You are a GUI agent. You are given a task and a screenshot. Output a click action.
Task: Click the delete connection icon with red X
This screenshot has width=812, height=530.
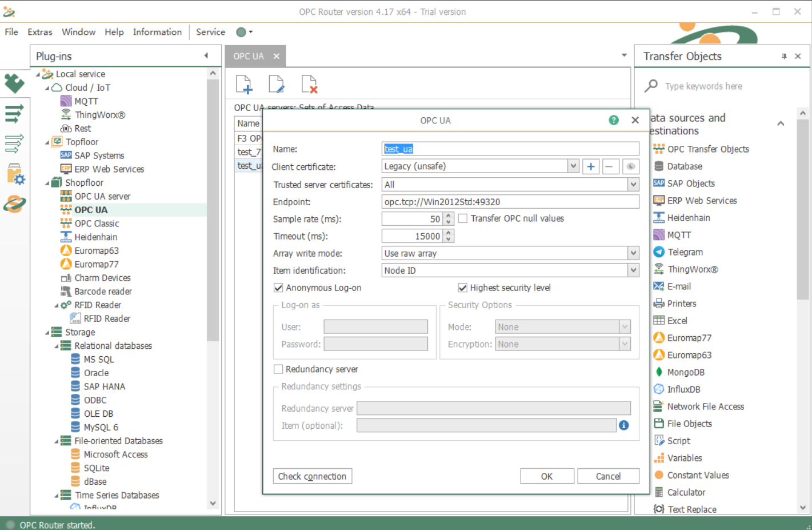(309, 85)
